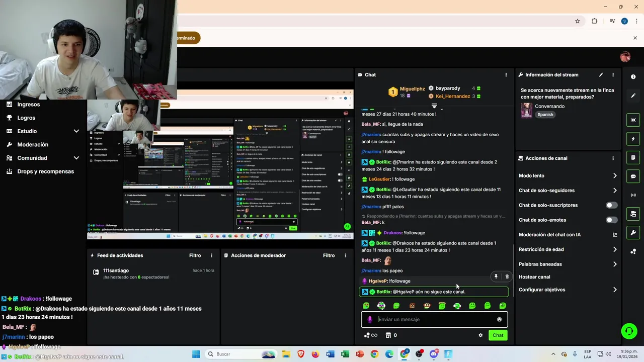
Task: Open the Chat panel three-dot menu
Action: (x=506, y=75)
